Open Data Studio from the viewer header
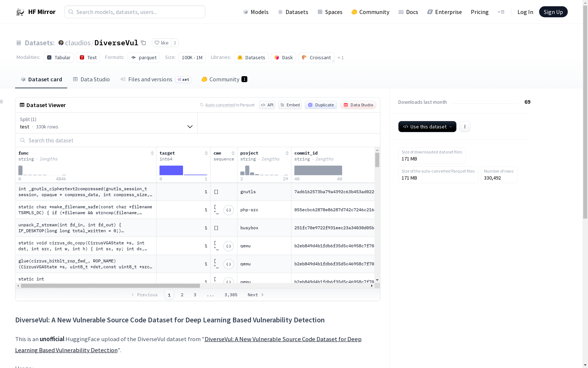 (x=358, y=105)
